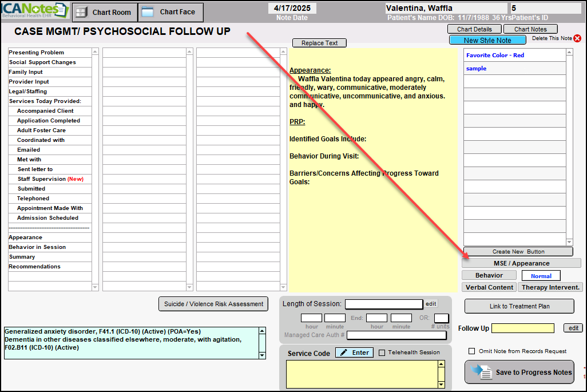This screenshot has height=392, width=587.
Task: Click the pencil Enter service code button
Action: pyautogui.click(x=354, y=353)
